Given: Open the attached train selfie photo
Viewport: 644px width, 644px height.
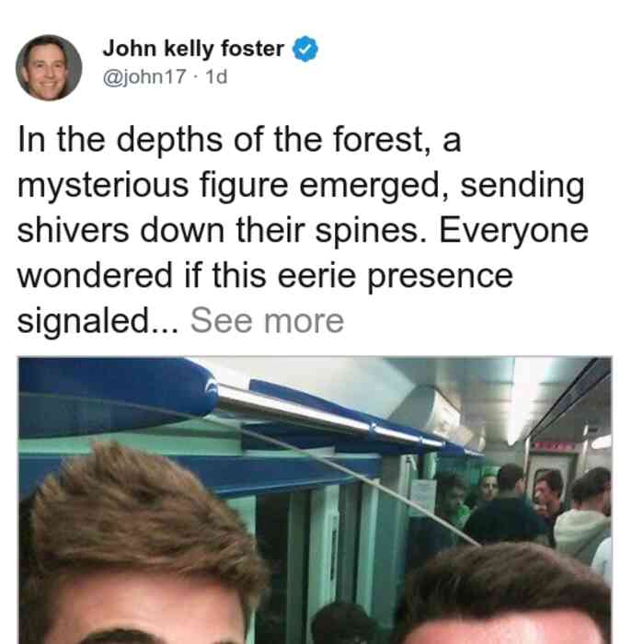Looking at the screenshot, I should click(x=315, y=500).
